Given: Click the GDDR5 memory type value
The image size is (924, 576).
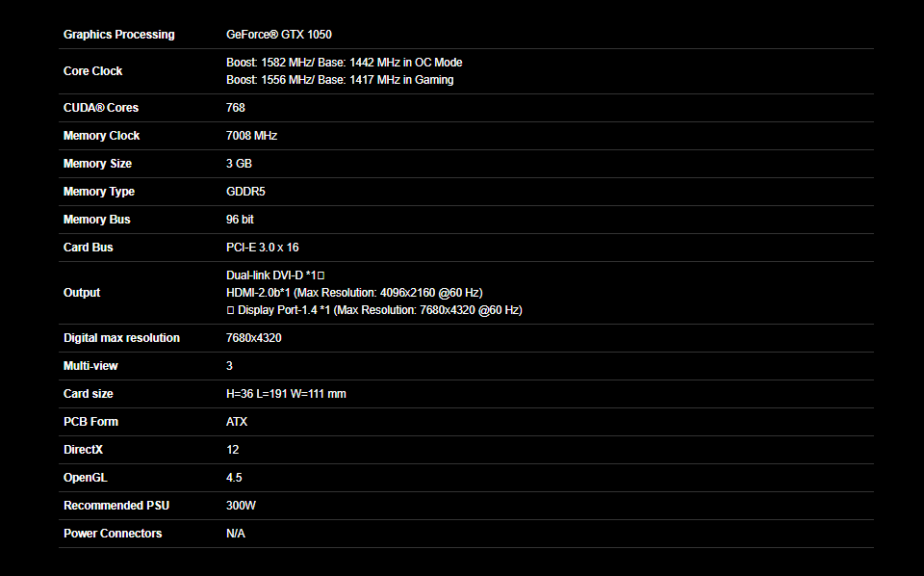Looking at the screenshot, I should click(245, 192).
